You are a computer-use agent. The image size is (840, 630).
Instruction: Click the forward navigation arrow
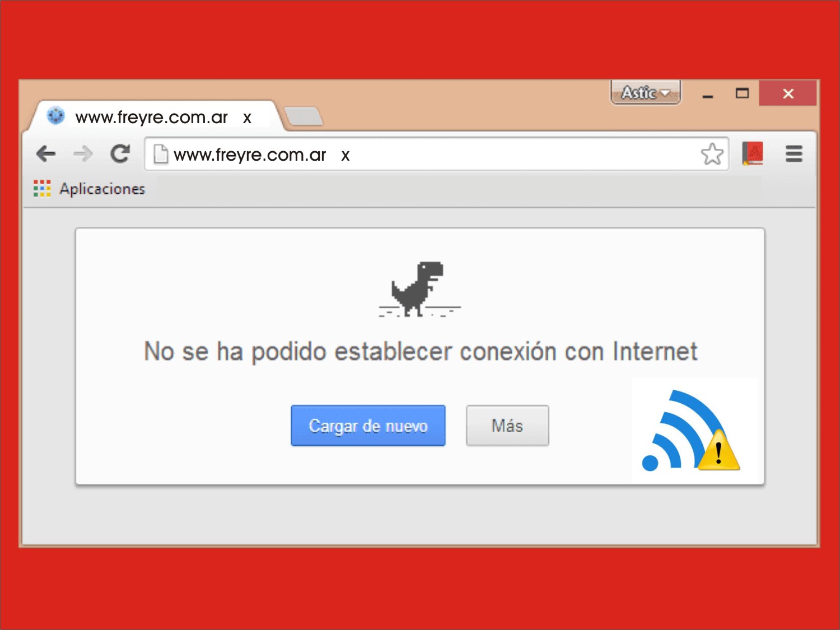83,153
